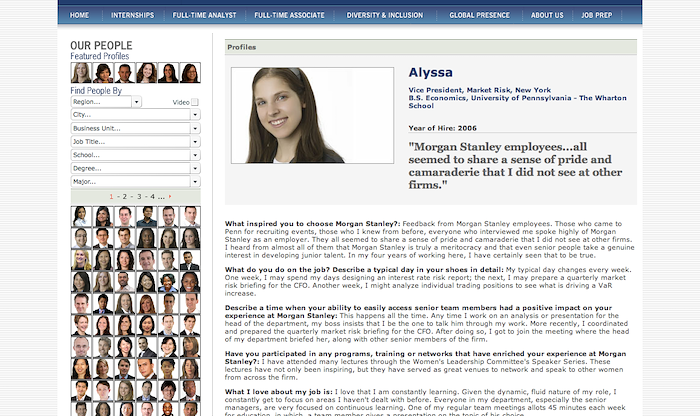This screenshot has width=700, height=416.
Task: Open the Home menu item
Action: coord(79,15)
